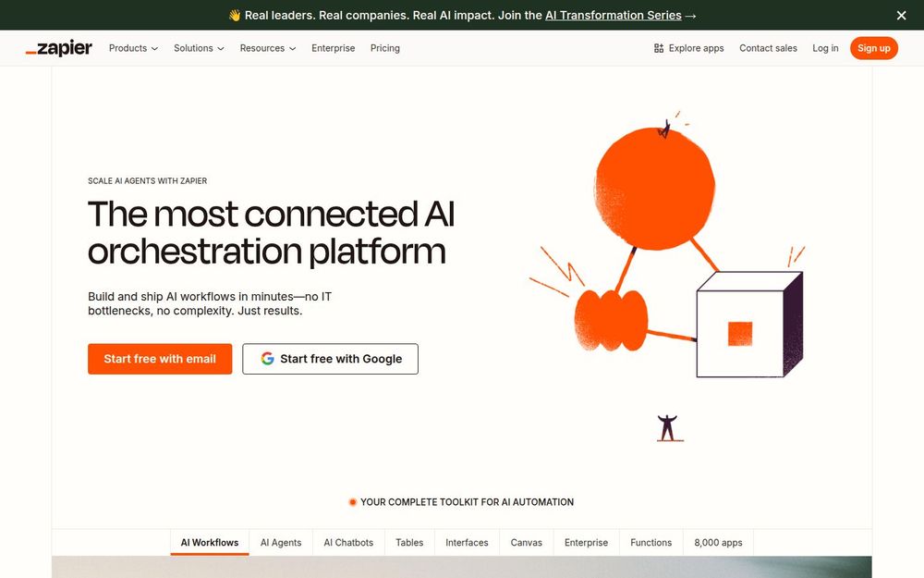Screen dimensions: 924x578
Task: Open the Enterprise menu item
Action: pos(333,47)
